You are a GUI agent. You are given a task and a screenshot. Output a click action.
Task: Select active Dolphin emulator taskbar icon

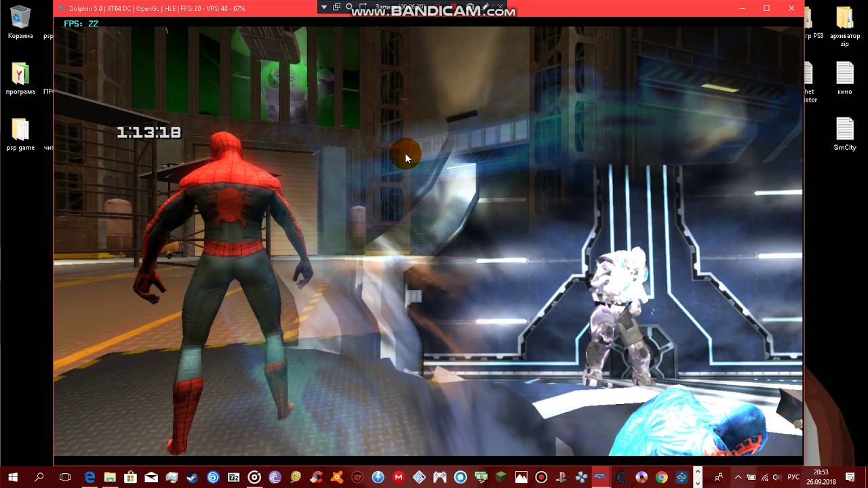(601, 477)
